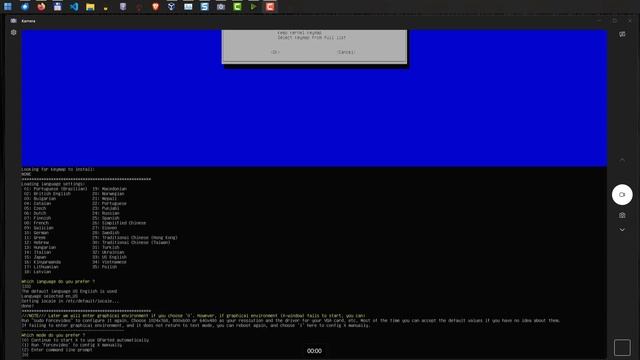The image size is (640, 360).
Task: Open File Explorer from the taskbar
Action: point(90,7)
